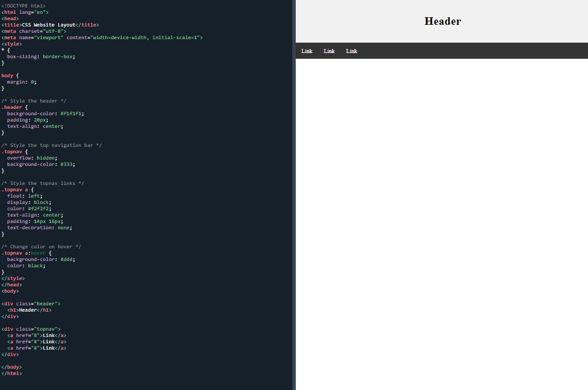Select the Header heading in the preview pane
The width and height of the screenshot is (588, 390).
pos(442,21)
